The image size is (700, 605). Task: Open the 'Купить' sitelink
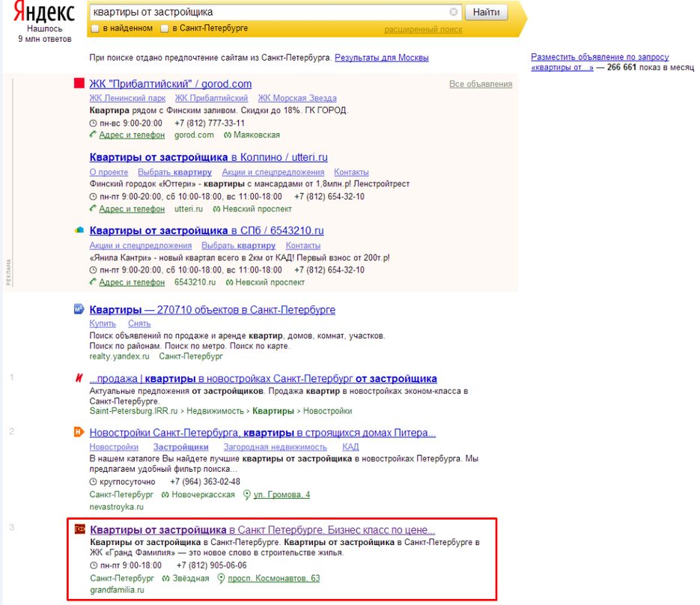coord(103,323)
